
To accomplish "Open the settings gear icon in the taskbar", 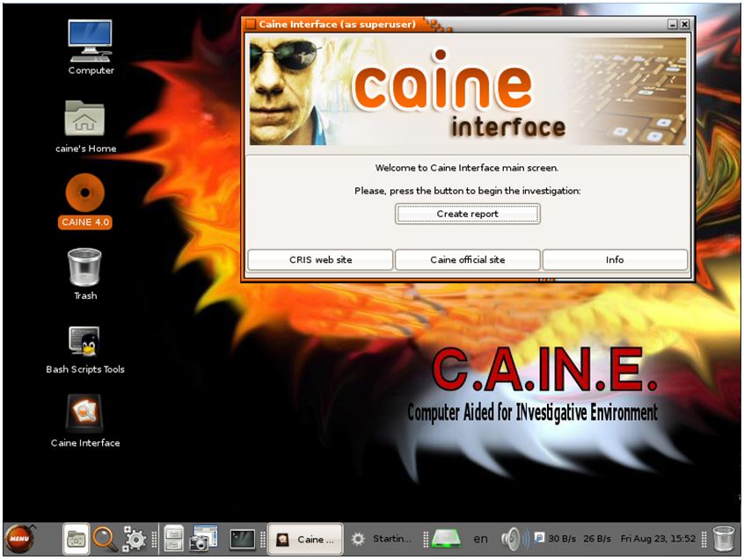I will point(134,537).
